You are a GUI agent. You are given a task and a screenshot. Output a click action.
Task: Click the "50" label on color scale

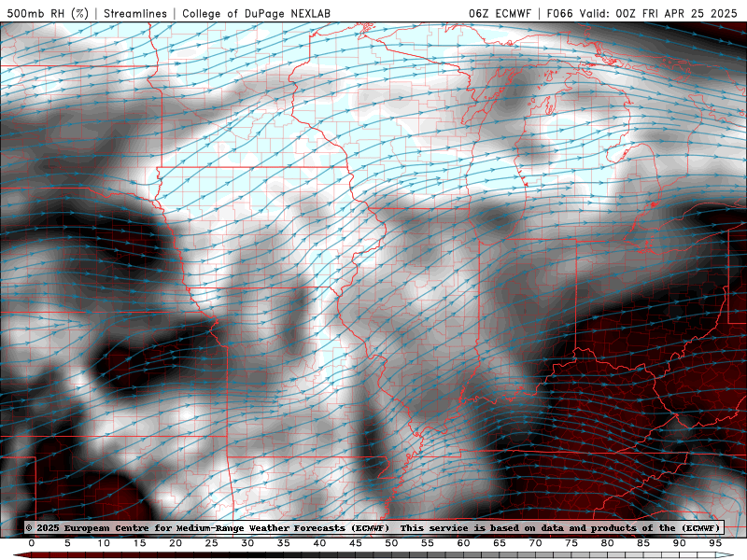click(391, 543)
